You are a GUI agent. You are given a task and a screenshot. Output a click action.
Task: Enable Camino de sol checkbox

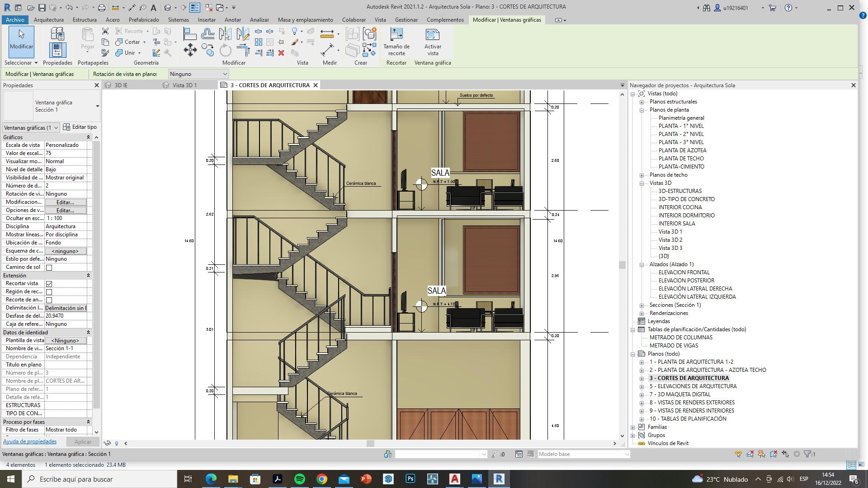(x=49, y=267)
